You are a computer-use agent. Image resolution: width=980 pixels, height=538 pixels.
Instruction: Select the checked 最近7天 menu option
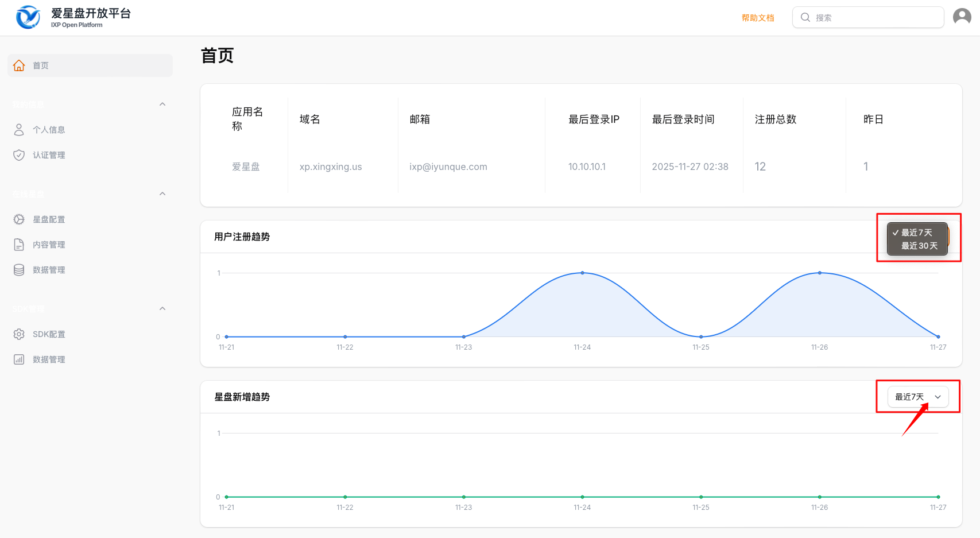(x=916, y=233)
